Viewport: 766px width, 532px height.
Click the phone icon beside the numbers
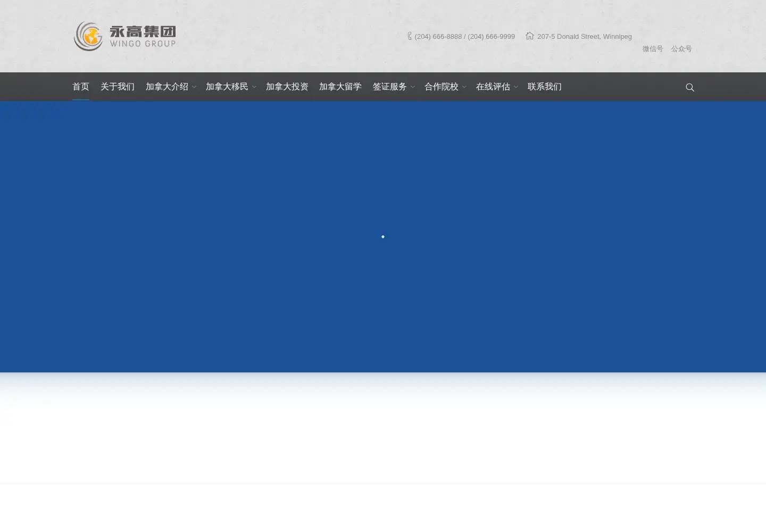[410, 36]
